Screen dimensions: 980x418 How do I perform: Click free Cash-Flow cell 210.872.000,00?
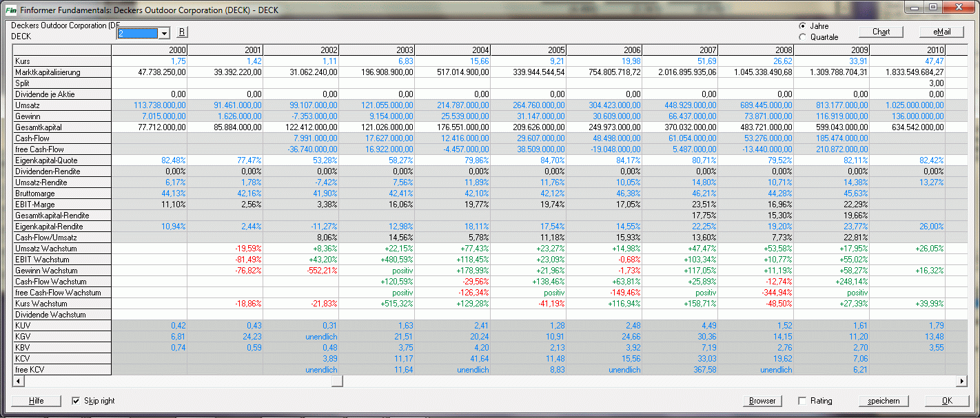click(x=832, y=149)
